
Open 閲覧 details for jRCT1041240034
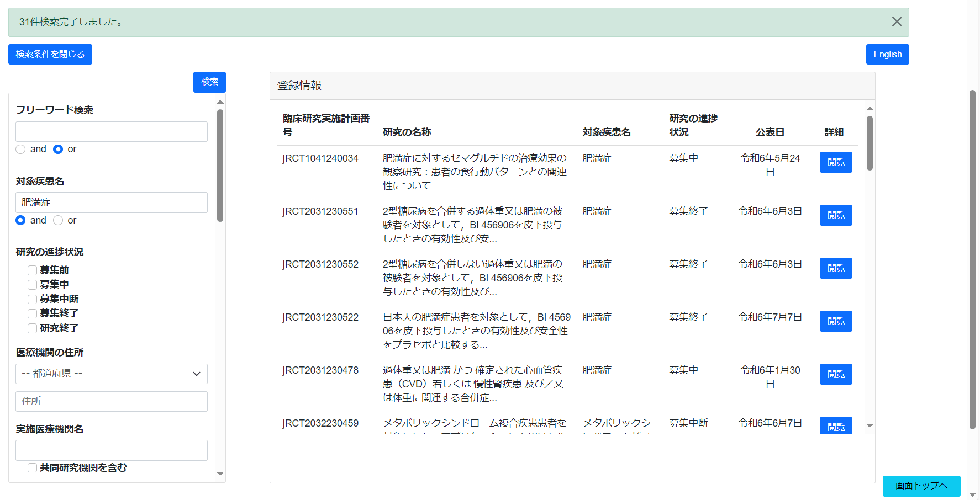[x=835, y=162]
